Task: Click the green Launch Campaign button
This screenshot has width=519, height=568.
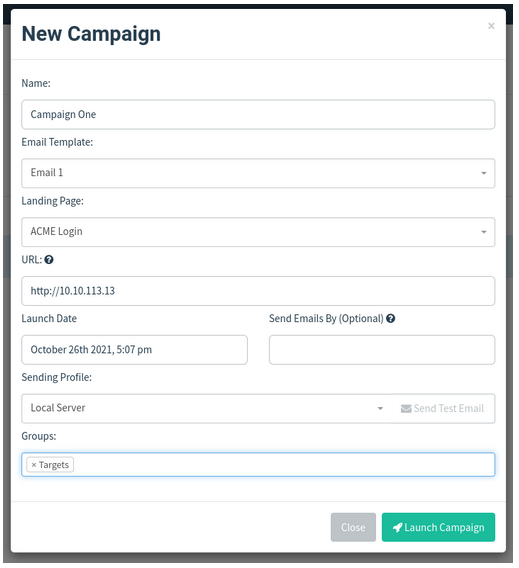Action: click(438, 527)
